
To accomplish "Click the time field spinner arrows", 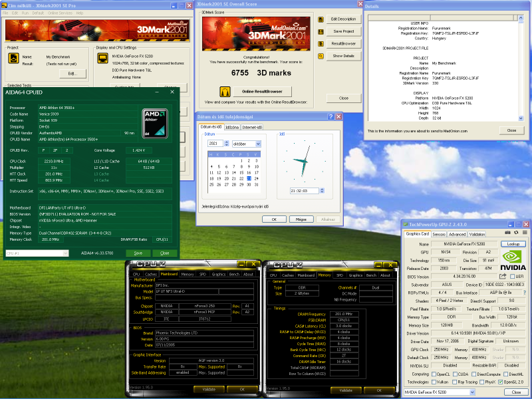I will click(322, 191).
